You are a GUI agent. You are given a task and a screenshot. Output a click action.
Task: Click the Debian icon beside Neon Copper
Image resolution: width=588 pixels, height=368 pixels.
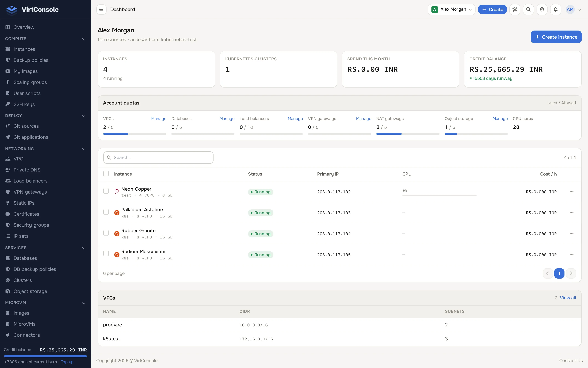[117, 192]
